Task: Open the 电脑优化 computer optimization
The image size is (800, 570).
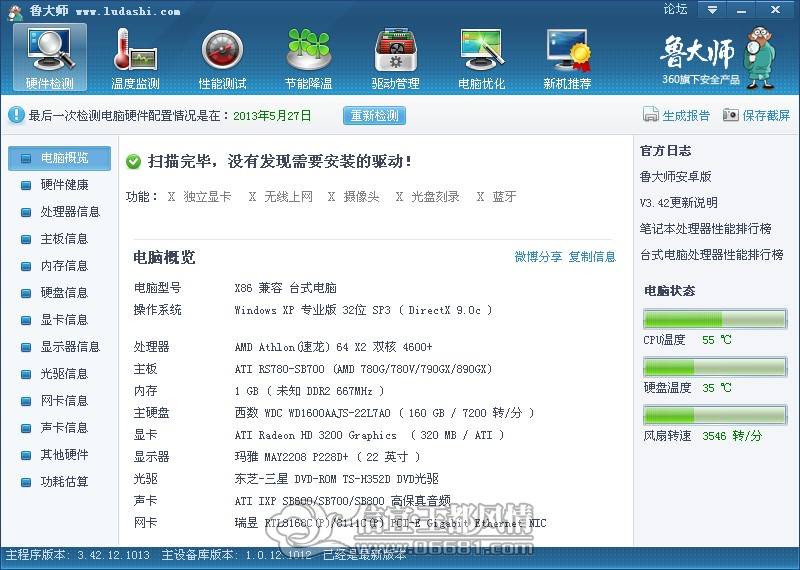Action: pyautogui.click(x=482, y=58)
